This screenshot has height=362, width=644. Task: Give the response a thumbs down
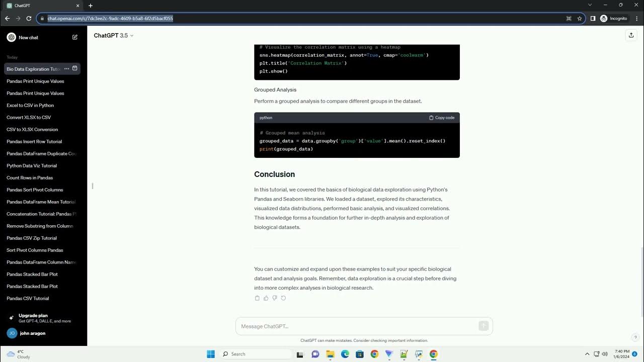pyautogui.click(x=275, y=298)
